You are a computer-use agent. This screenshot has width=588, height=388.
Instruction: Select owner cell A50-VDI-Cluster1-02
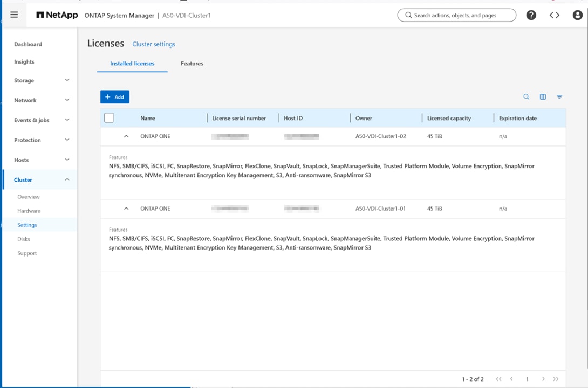(x=380, y=136)
